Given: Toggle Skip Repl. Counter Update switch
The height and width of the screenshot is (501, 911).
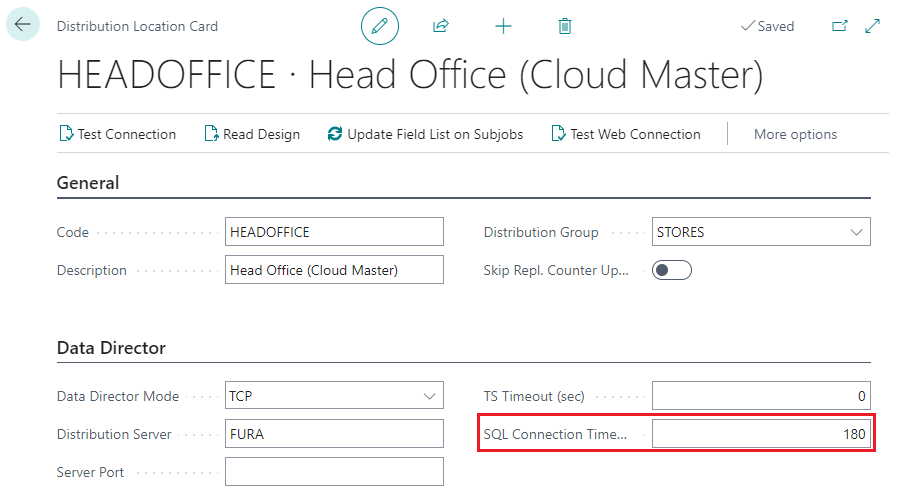Looking at the screenshot, I should 672,270.
